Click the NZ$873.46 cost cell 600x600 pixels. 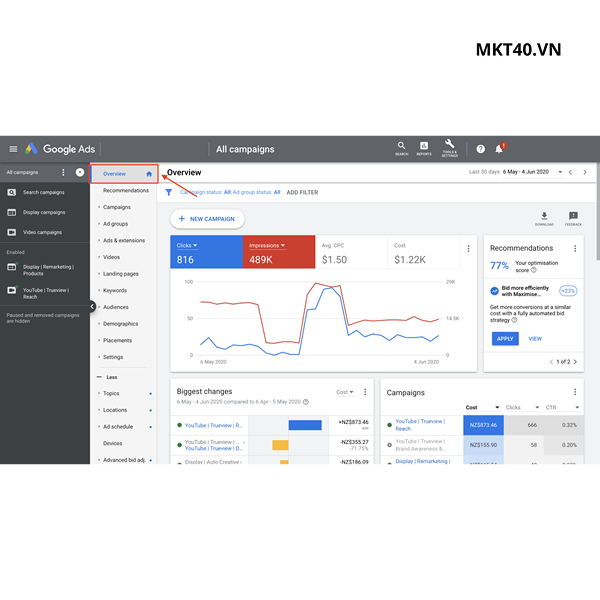(x=483, y=425)
